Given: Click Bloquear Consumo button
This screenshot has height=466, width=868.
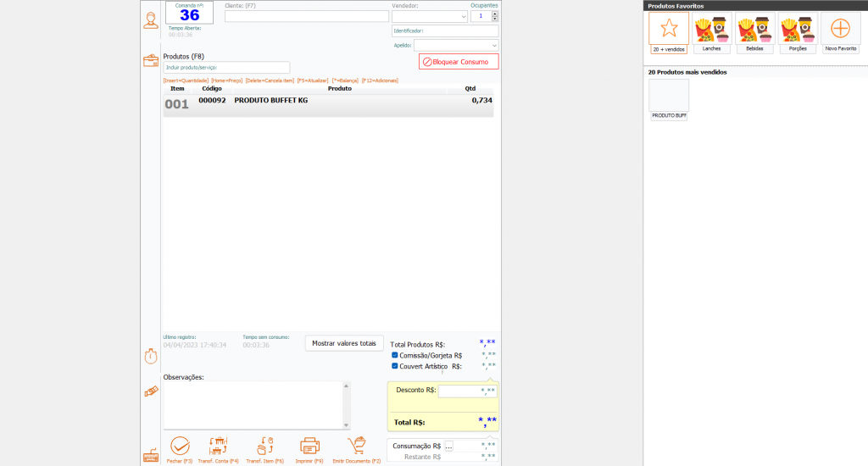Looking at the screenshot, I should pos(459,62).
